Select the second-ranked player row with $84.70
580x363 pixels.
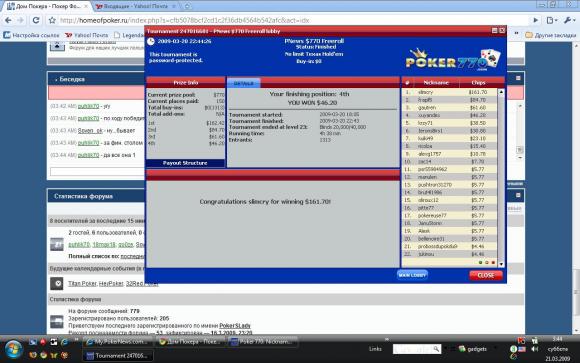coord(449,100)
